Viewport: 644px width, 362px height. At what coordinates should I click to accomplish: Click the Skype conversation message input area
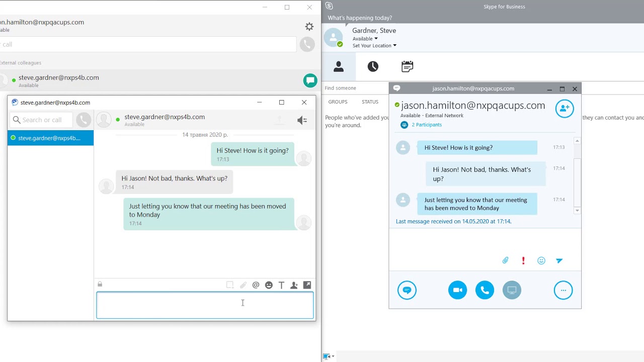tap(485, 241)
